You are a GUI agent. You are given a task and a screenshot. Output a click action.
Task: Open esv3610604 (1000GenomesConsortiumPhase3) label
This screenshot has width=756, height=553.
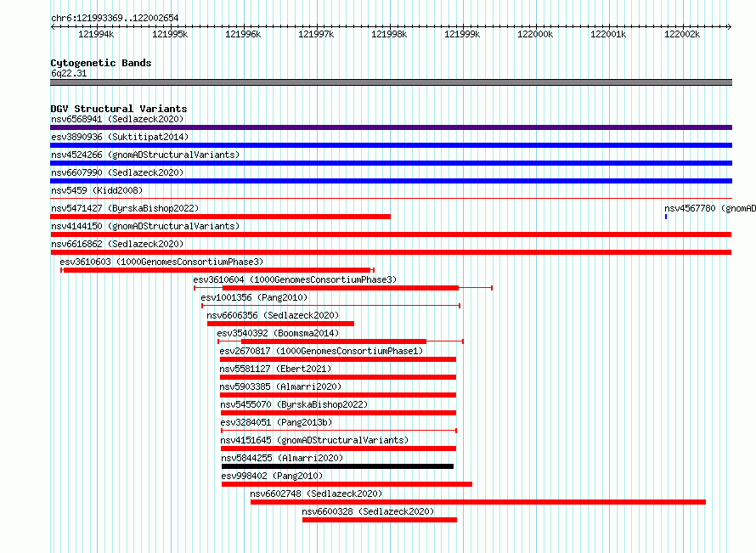pos(295,279)
